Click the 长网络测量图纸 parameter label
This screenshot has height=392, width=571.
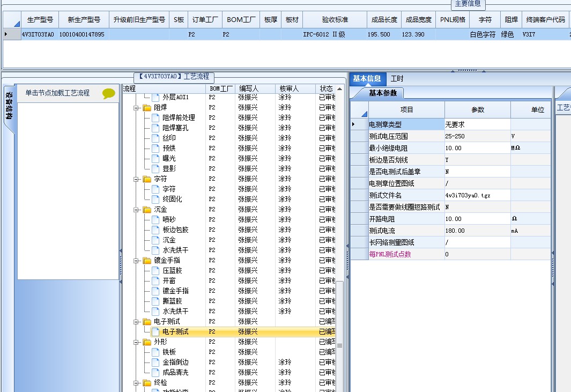[391, 242]
